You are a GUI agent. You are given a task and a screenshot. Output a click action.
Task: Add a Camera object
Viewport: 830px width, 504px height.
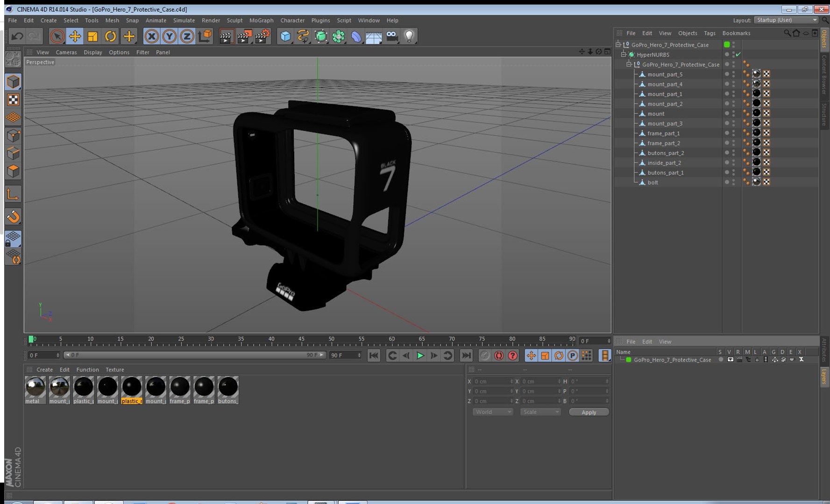392,36
